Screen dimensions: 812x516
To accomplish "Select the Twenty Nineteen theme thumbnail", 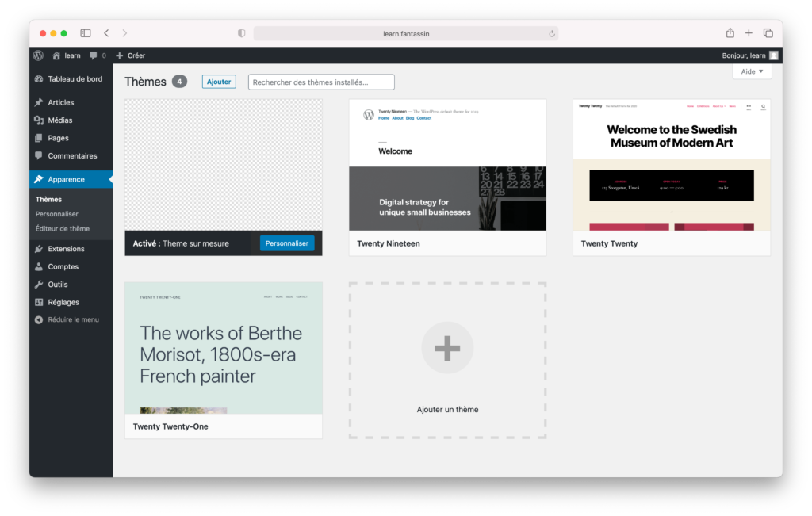I will tap(447, 165).
